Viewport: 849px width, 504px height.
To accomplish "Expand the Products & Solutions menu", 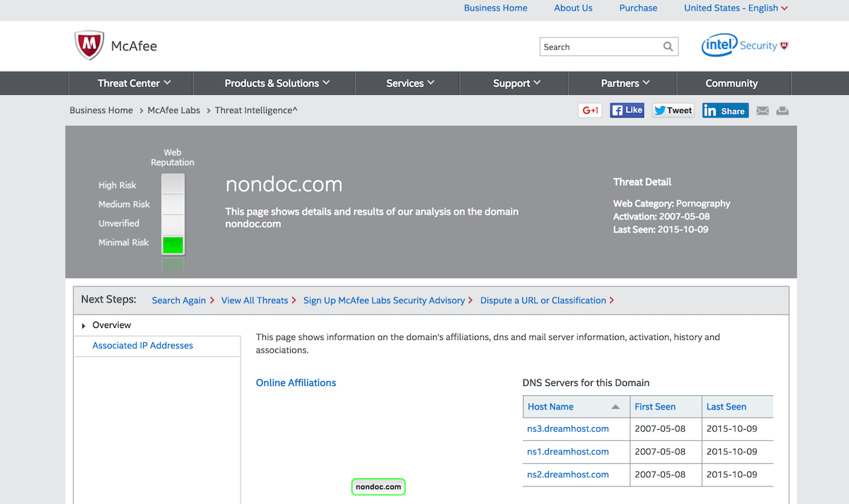I will 277,83.
